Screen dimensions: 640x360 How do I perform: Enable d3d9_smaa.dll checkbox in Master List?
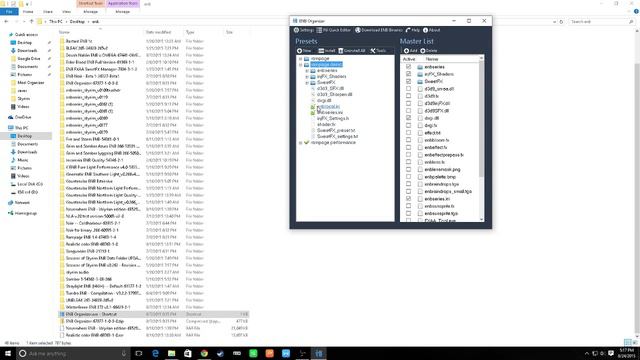point(408,89)
